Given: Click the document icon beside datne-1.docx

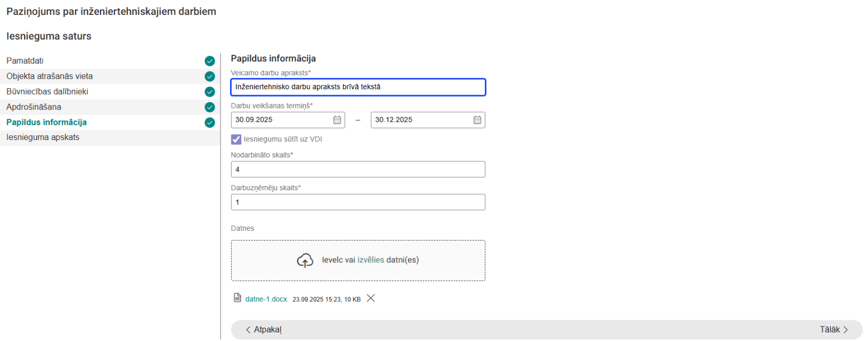Looking at the screenshot, I should (238, 298).
